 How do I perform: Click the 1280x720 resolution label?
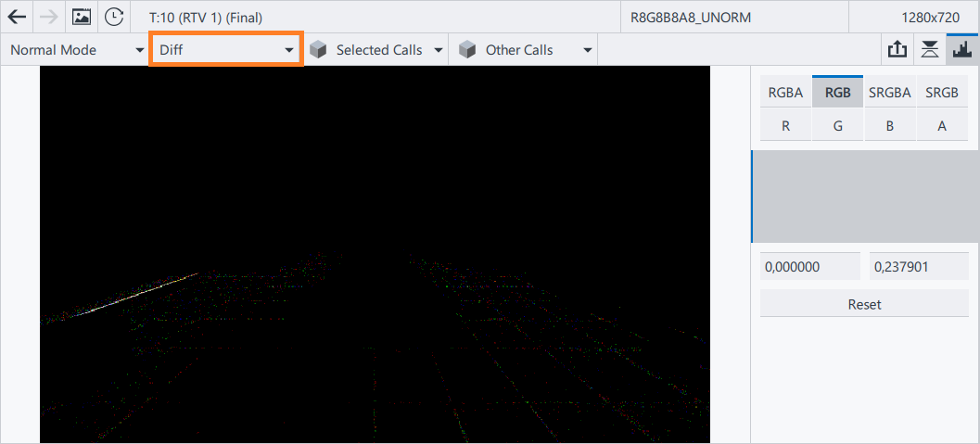tap(931, 18)
